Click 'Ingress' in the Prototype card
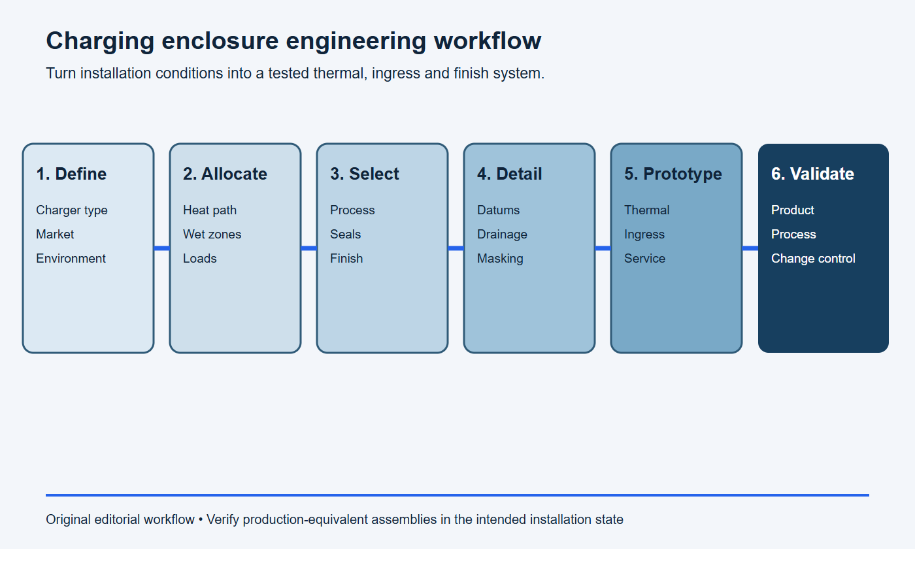The image size is (915, 588). [644, 234]
